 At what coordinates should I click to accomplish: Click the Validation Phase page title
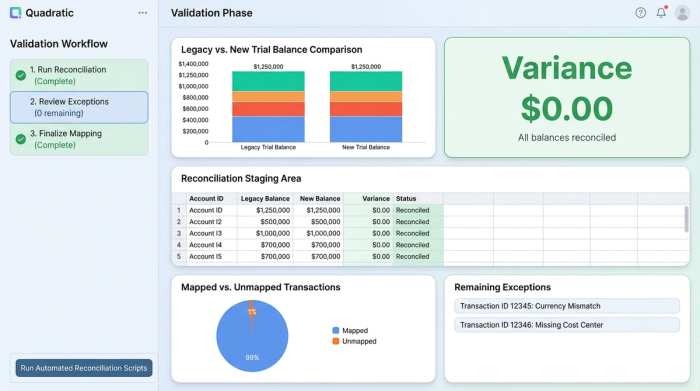212,13
